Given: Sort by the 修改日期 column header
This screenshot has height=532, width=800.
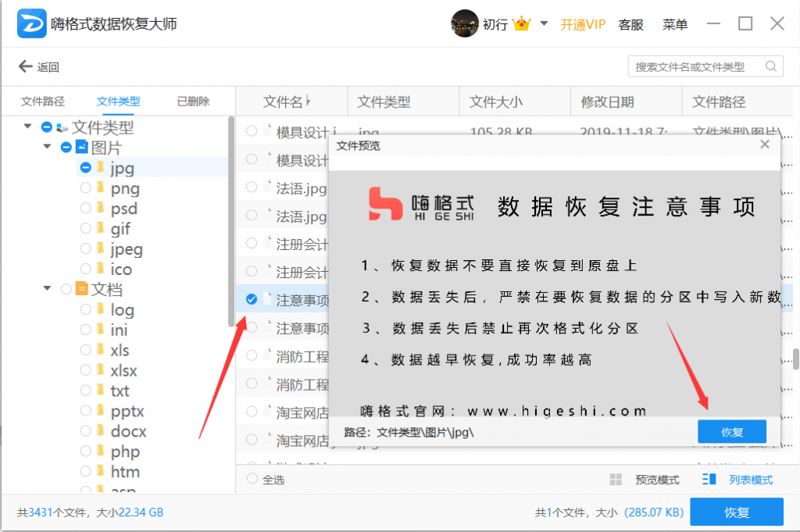Looking at the screenshot, I should [x=626, y=102].
